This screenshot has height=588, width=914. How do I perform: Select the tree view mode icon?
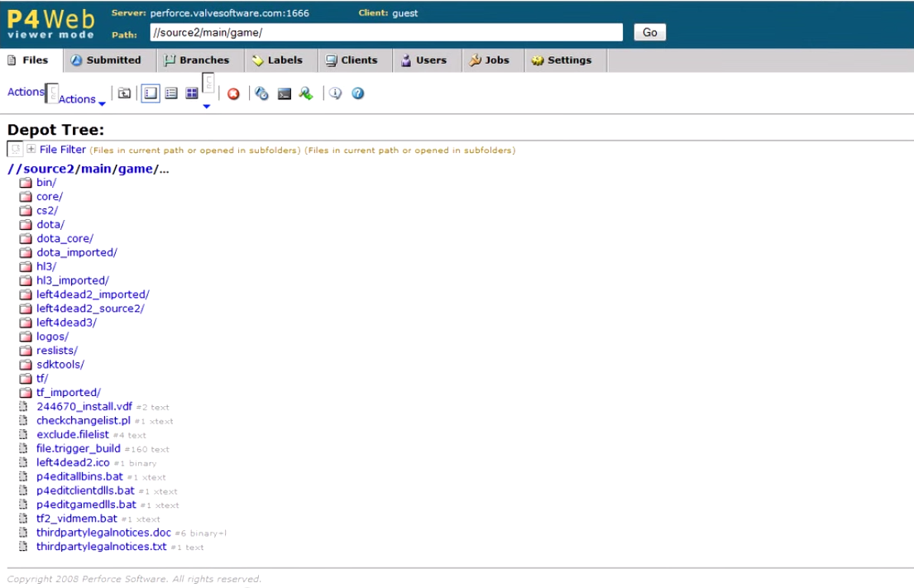point(151,93)
